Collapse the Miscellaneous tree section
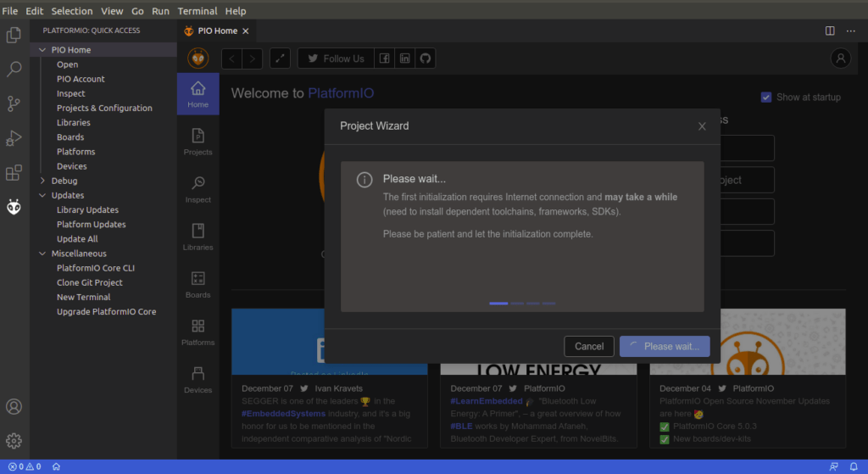This screenshot has height=474, width=868. [42, 253]
